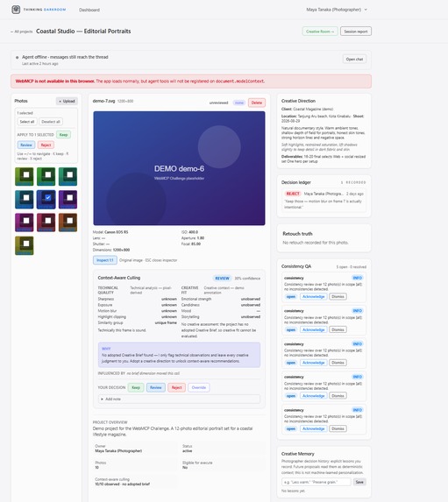Acknowledge the first consistency QA item

[x=313, y=297]
